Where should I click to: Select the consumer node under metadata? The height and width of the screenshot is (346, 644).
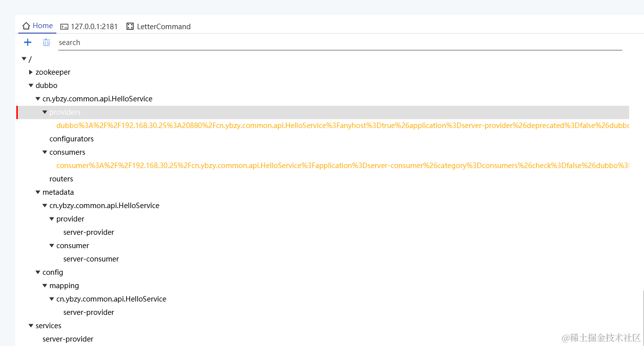73,246
